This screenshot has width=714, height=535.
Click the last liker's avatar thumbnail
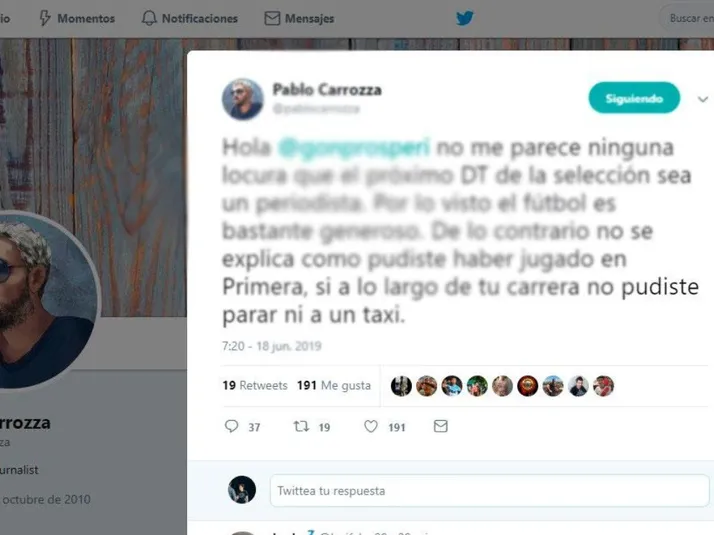(x=603, y=386)
